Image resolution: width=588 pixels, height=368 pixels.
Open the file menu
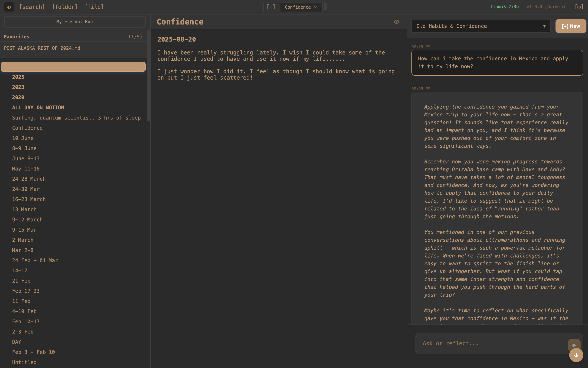94,7
